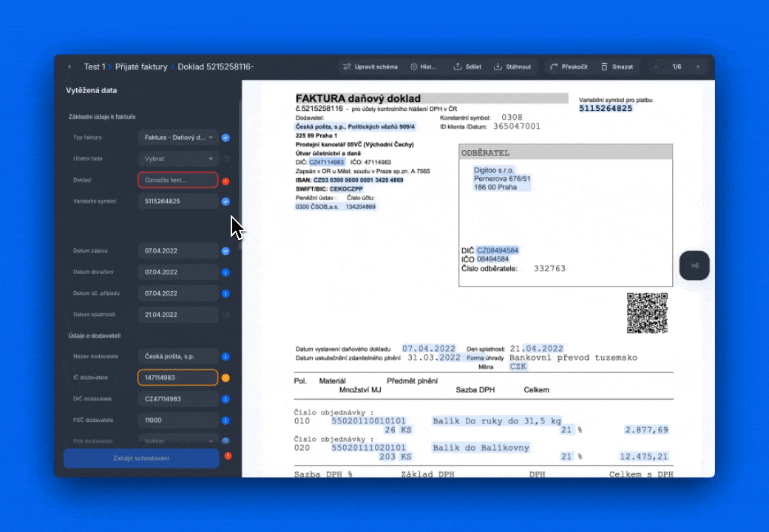
Task: Click DIČ dodavatele field CZ47114983
Action: pos(178,399)
